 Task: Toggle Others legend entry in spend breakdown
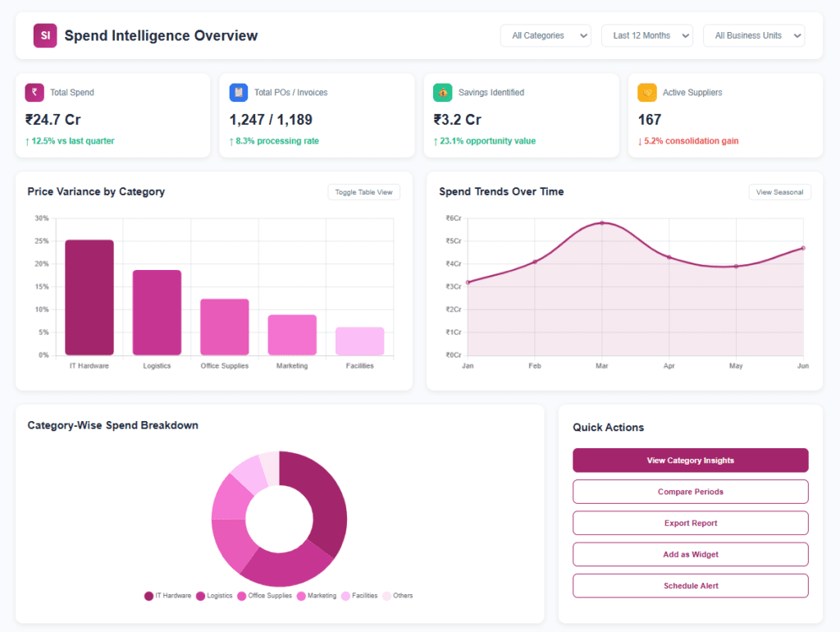pos(398,596)
